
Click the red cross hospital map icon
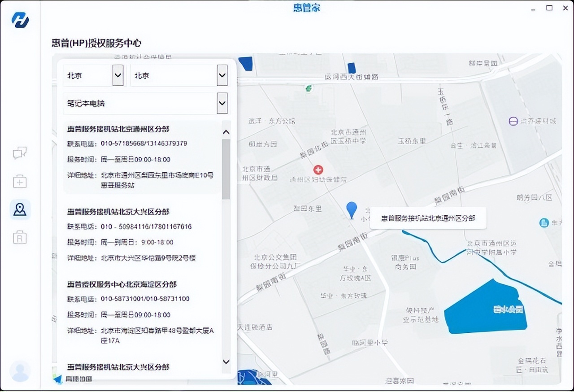[x=318, y=170]
